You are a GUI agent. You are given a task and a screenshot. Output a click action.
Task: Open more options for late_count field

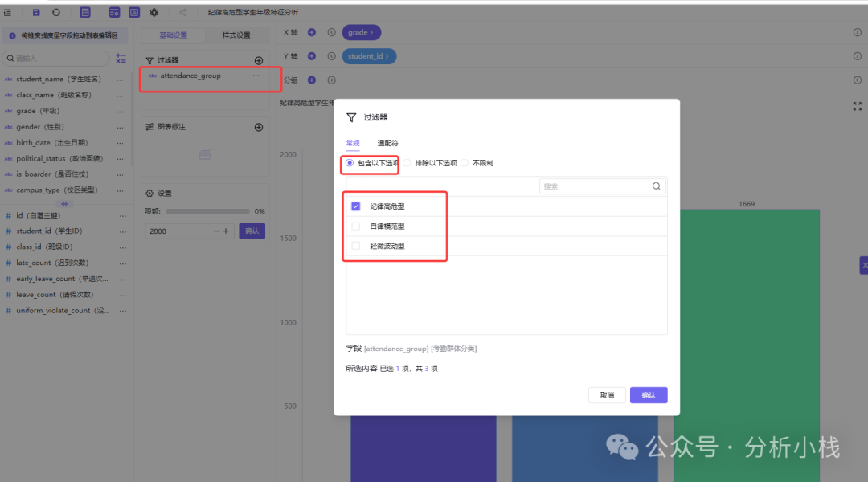coord(123,263)
